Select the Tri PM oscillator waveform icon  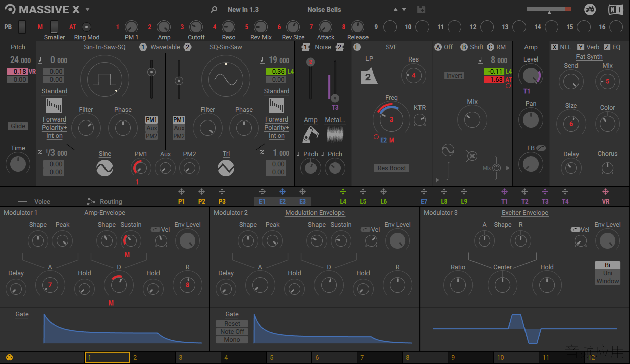(x=226, y=168)
